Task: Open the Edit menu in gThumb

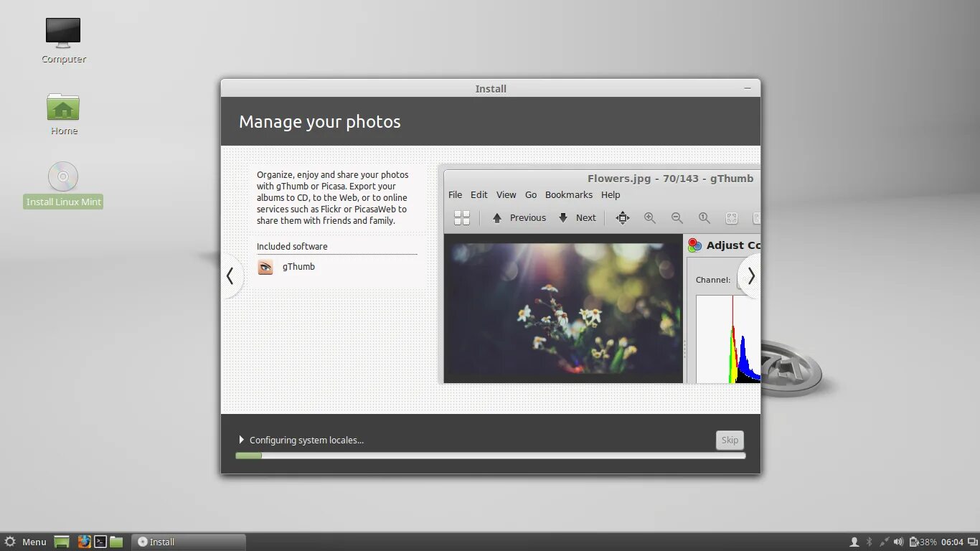Action: (479, 195)
